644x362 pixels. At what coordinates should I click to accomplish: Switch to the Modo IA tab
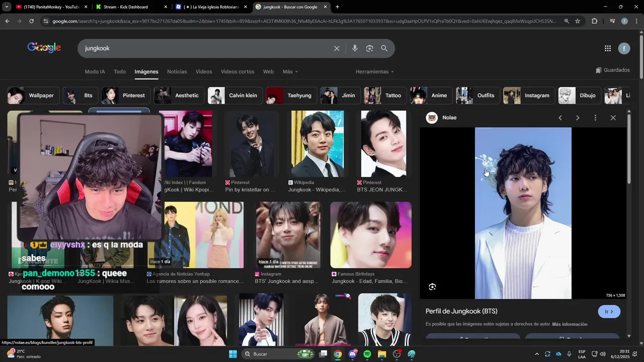coord(95,72)
